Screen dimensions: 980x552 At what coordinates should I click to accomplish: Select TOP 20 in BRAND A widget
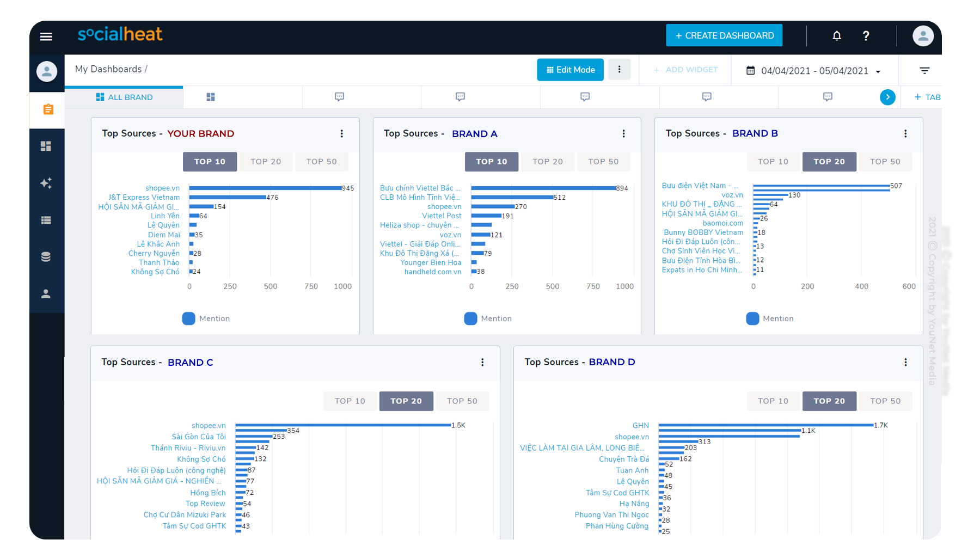click(x=548, y=162)
